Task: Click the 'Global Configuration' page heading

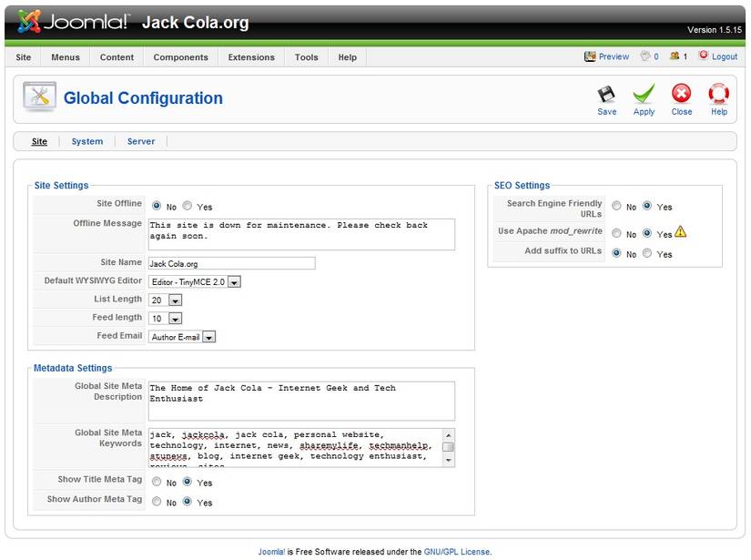Action: pyautogui.click(x=143, y=97)
